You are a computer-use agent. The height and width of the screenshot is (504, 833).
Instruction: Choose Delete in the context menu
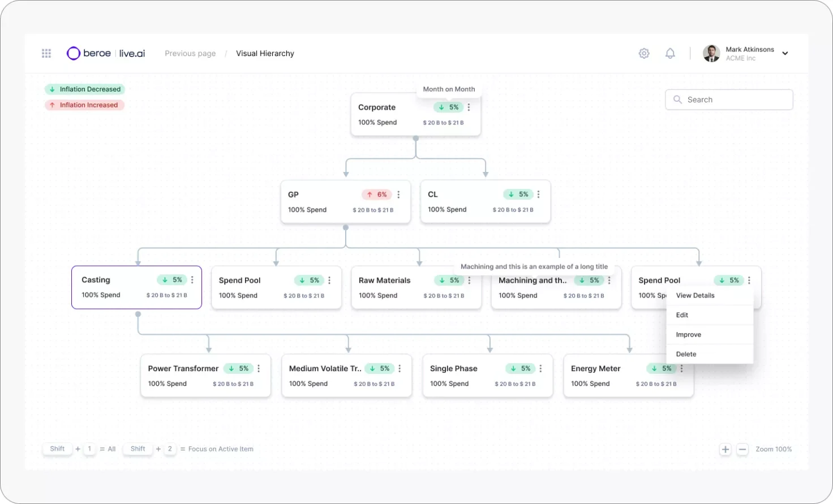pyautogui.click(x=686, y=354)
